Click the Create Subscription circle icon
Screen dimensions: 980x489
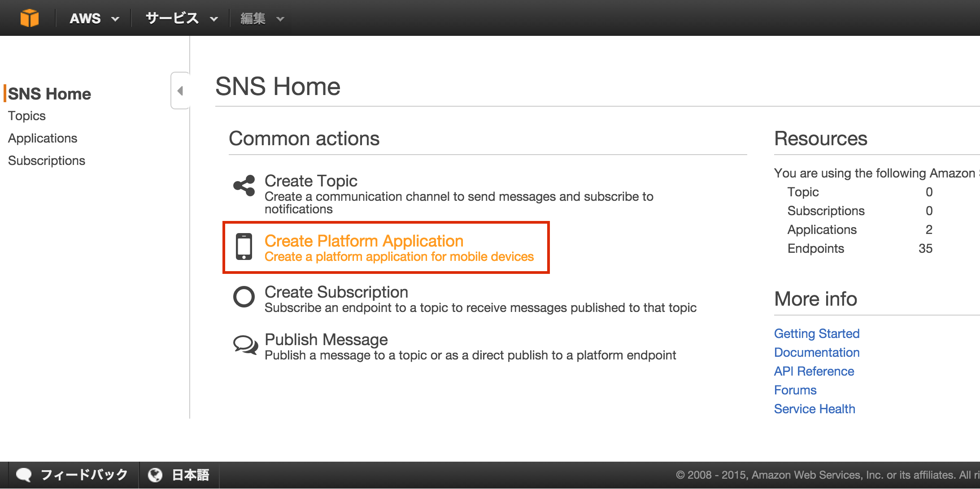click(244, 296)
